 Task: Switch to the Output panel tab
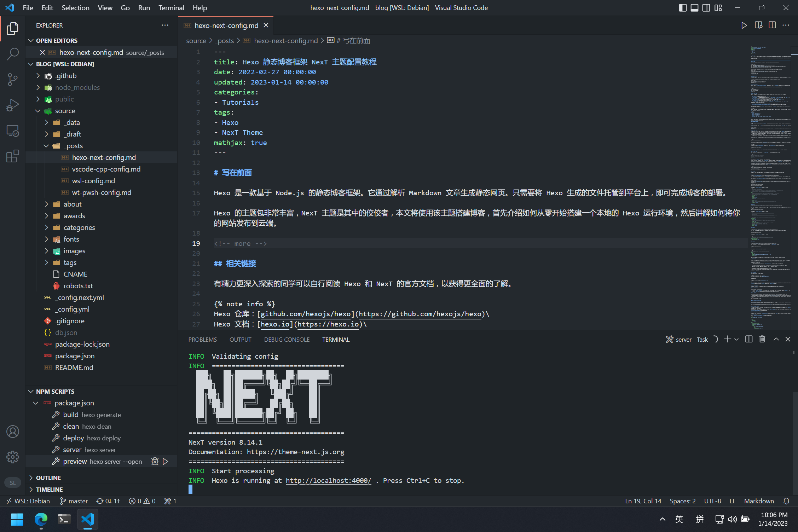(241, 340)
